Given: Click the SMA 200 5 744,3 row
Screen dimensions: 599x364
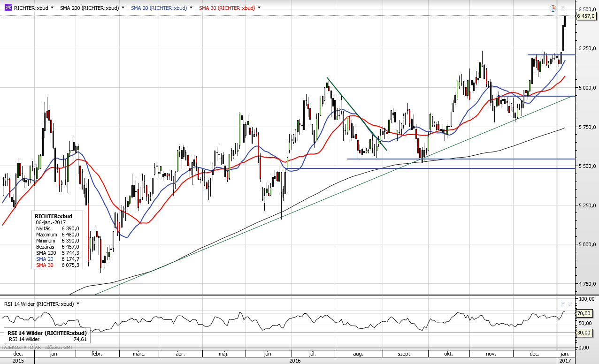Looking at the screenshot, I should (x=58, y=252).
